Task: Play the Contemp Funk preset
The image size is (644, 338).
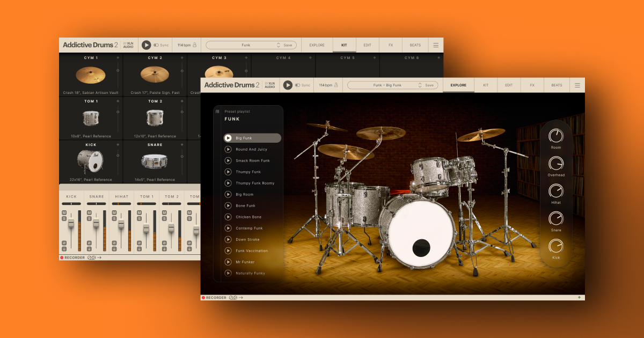Action: (228, 228)
